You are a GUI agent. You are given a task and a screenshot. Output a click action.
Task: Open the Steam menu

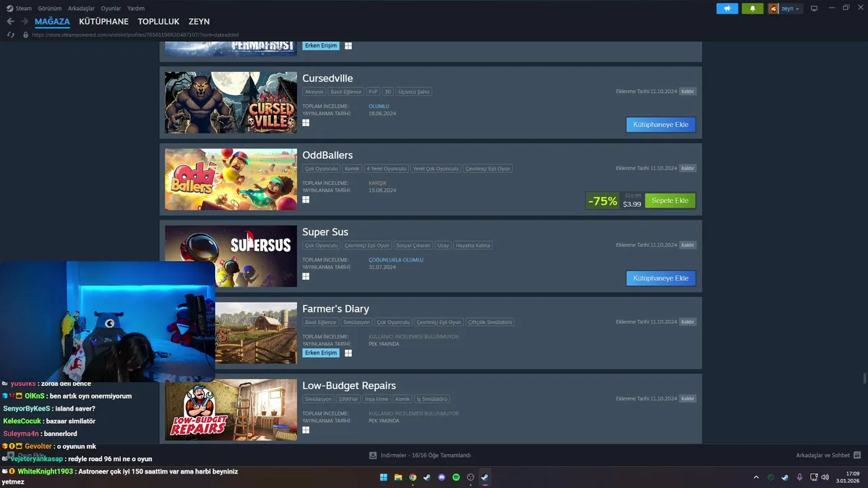(x=19, y=8)
